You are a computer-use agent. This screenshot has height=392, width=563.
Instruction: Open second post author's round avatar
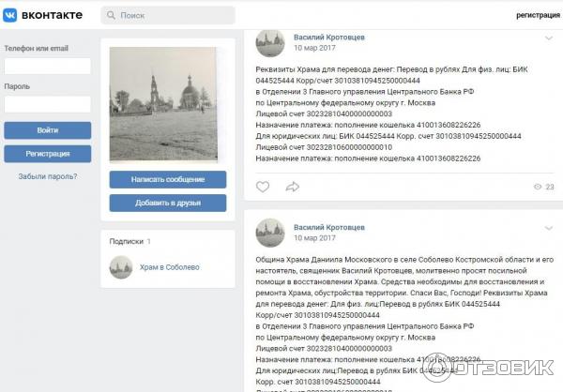point(270,233)
